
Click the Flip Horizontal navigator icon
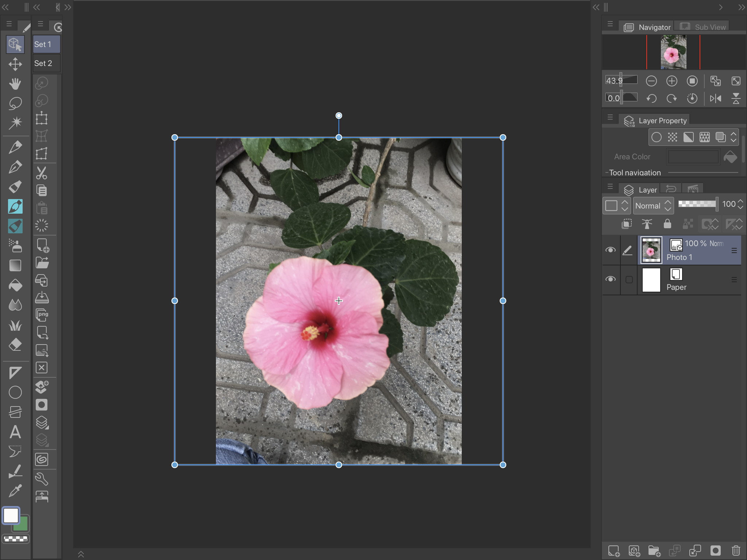coord(715,98)
